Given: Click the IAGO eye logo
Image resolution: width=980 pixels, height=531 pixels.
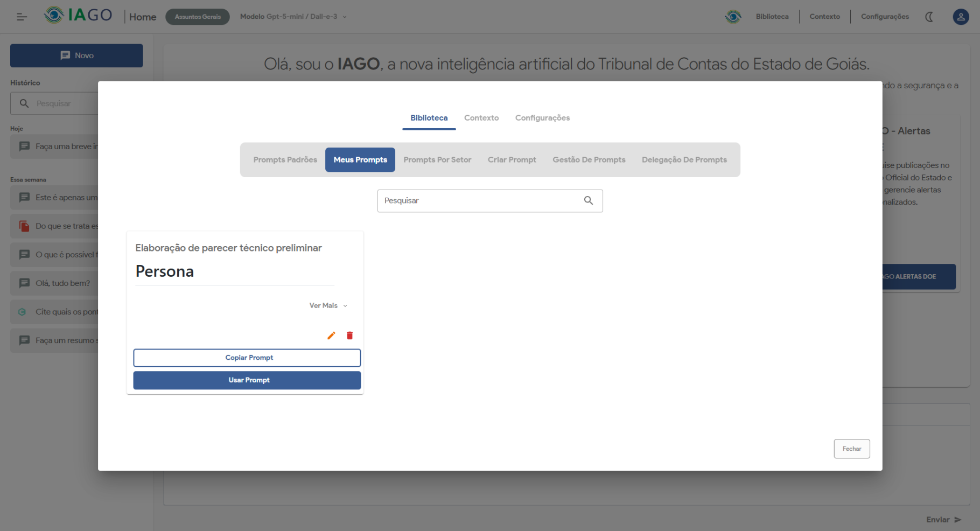Looking at the screenshot, I should click(54, 15).
